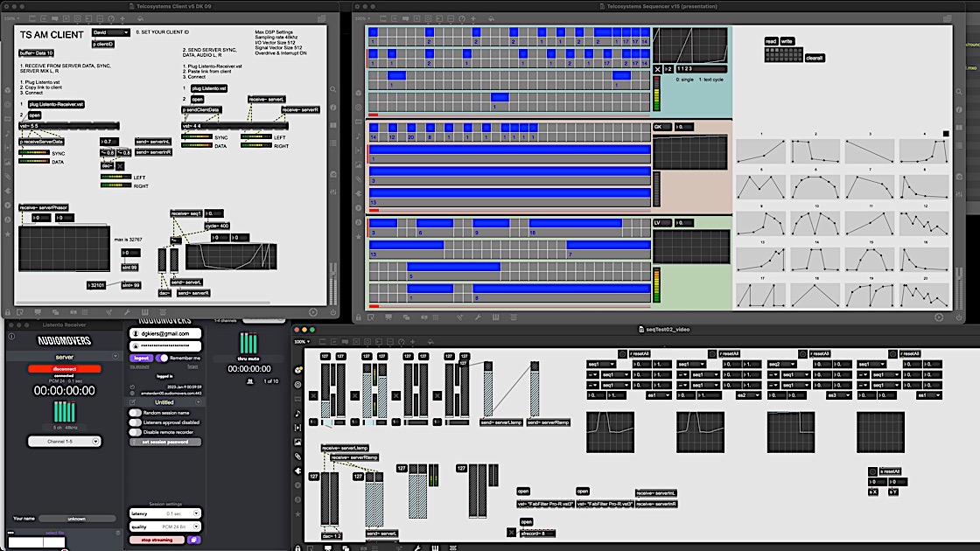Open the David client ID dropdown
980x551 pixels.
click(x=110, y=32)
